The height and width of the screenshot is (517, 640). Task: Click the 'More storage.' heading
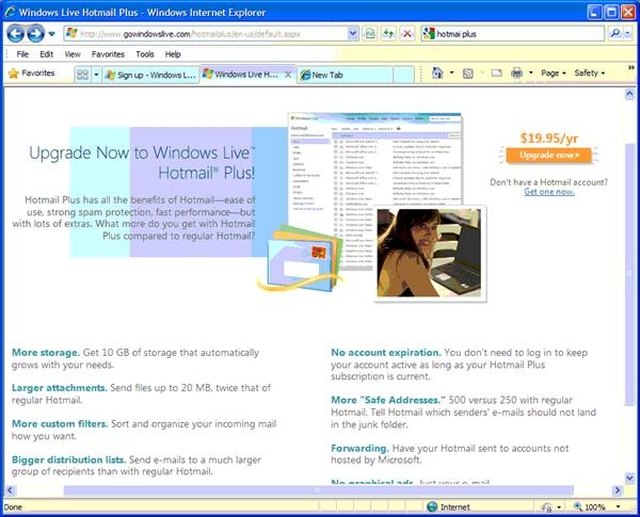[x=46, y=353]
